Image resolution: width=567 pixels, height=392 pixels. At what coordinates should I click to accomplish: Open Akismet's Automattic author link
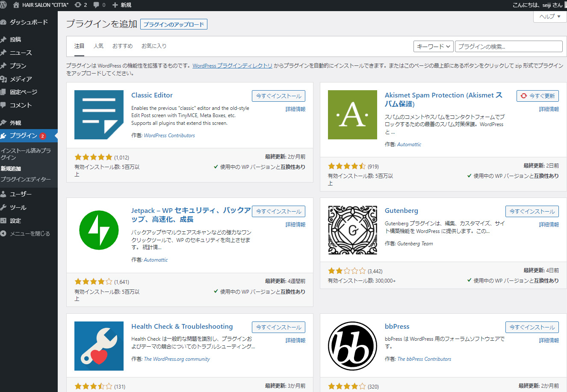pyautogui.click(x=409, y=144)
